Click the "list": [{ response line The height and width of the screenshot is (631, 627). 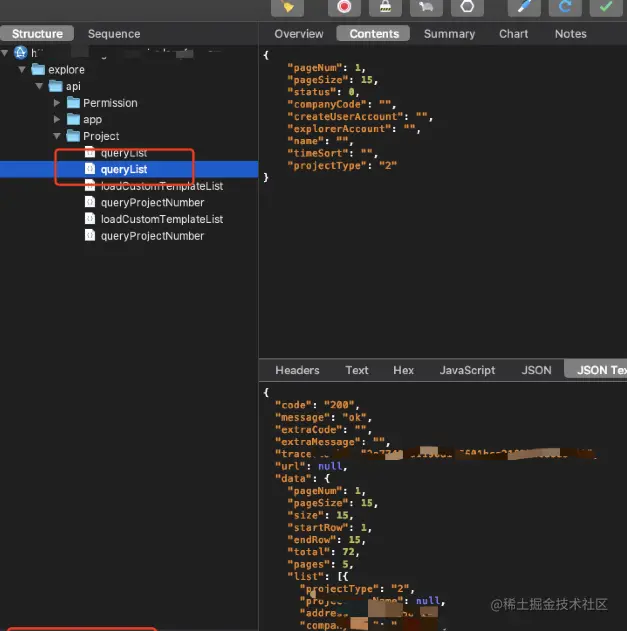tap(318, 576)
